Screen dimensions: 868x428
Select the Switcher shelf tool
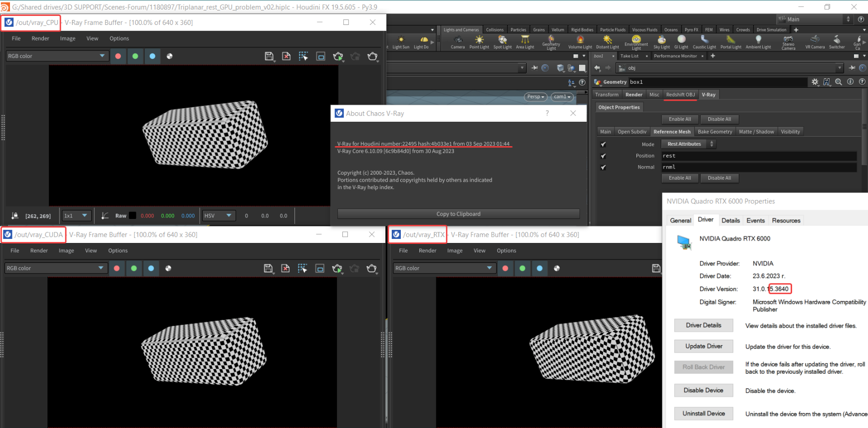pos(837,42)
